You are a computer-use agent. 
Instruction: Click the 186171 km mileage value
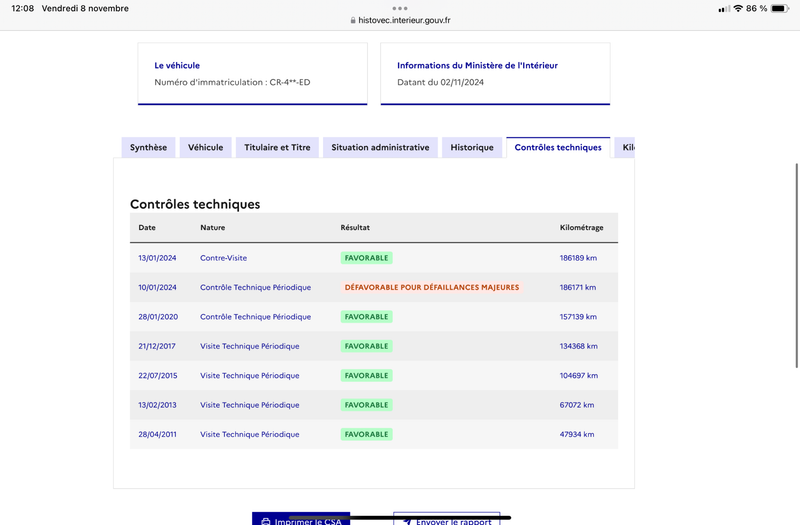click(578, 287)
